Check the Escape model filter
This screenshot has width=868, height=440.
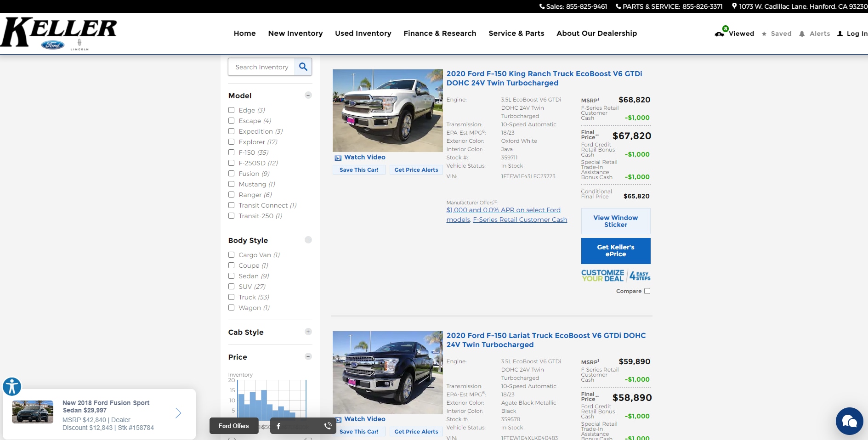pyautogui.click(x=232, y=121)
